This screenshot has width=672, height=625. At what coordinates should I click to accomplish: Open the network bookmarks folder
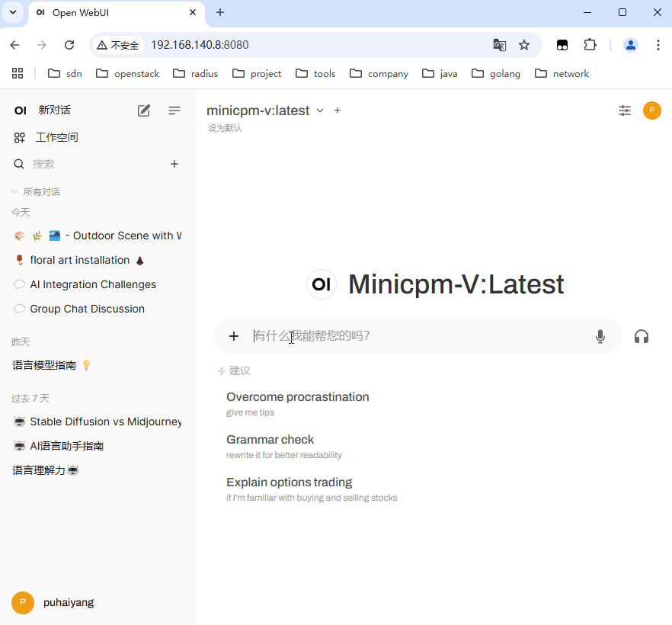pos(562,74)
